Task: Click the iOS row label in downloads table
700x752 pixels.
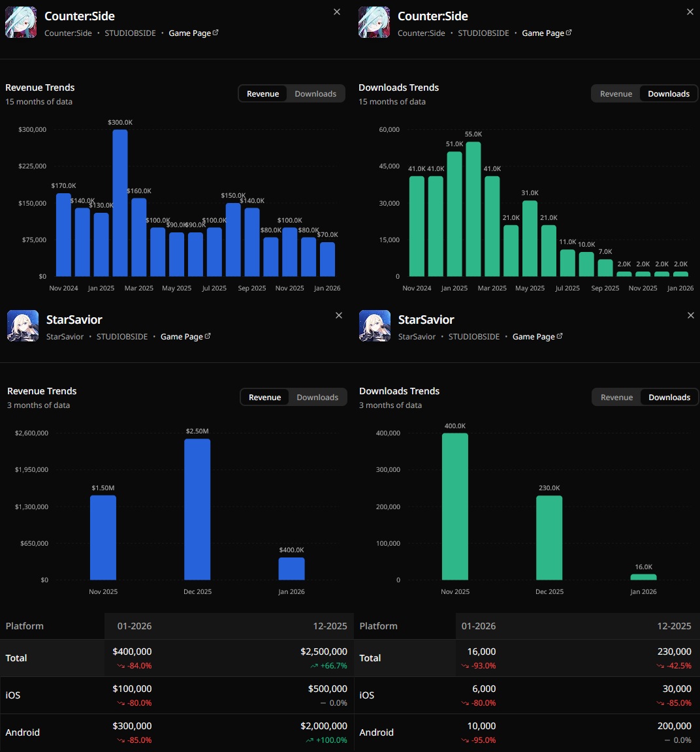Action: 366,695
